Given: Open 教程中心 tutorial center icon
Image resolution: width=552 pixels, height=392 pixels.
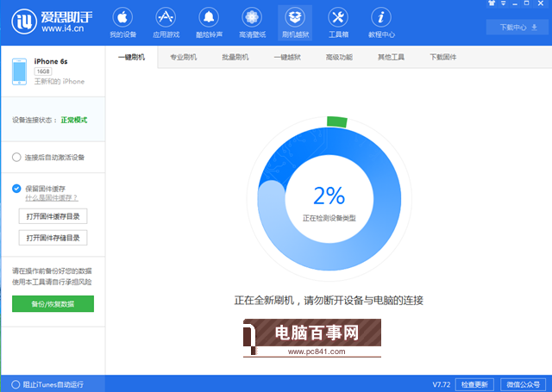Looking at the screenshot, I should click(381, 22).
